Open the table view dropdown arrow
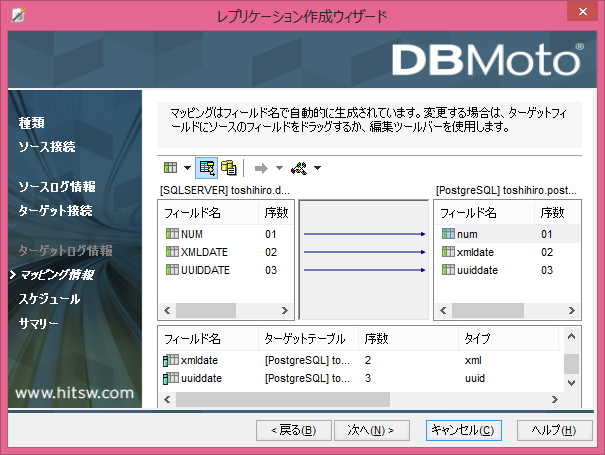This screenshot has height=455, width=605. [187, 168]
